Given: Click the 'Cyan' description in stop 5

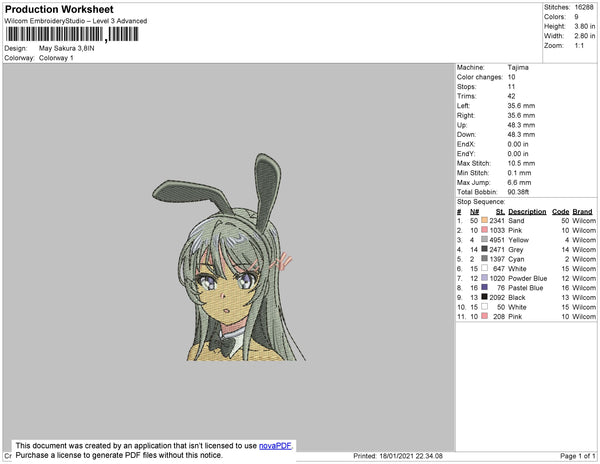Looking at the screenshot, I should [x=516, y=259].
